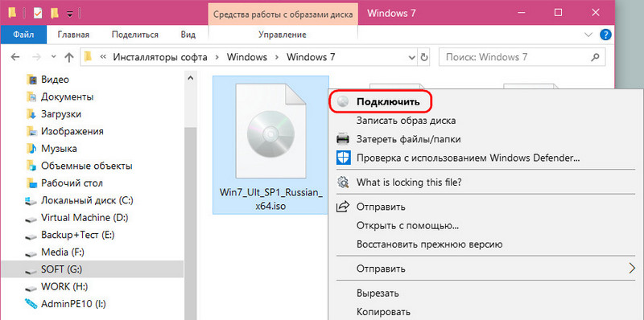Image resolution: width=644 pixels, height=320 pixels.
Task: Open Help with the blue question icon
Action: [x=606, y=35]
